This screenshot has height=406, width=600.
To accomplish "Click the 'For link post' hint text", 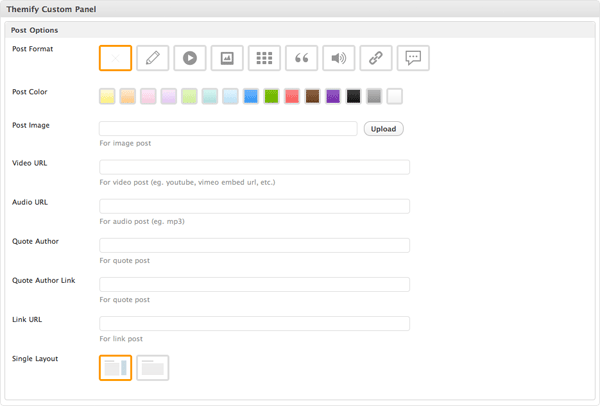I will pyautogui.click(x=121, y=339).
